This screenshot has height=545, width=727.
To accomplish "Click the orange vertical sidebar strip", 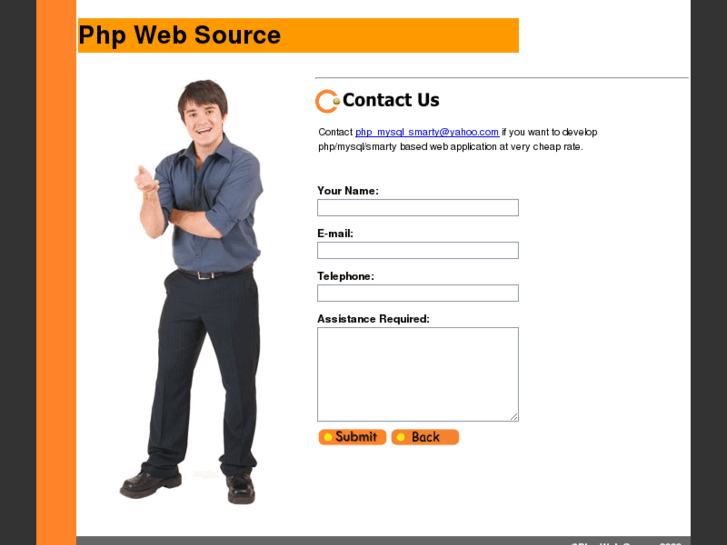I will [x=56, y=272].
